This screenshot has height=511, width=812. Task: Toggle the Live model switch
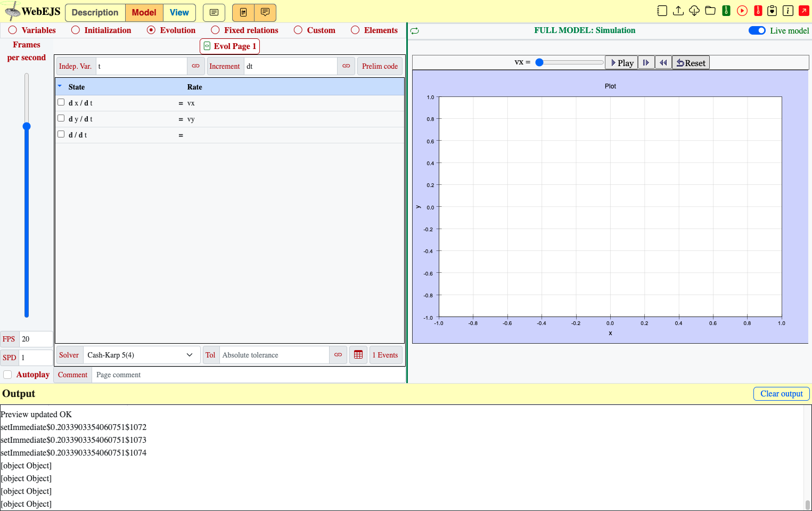757,30
